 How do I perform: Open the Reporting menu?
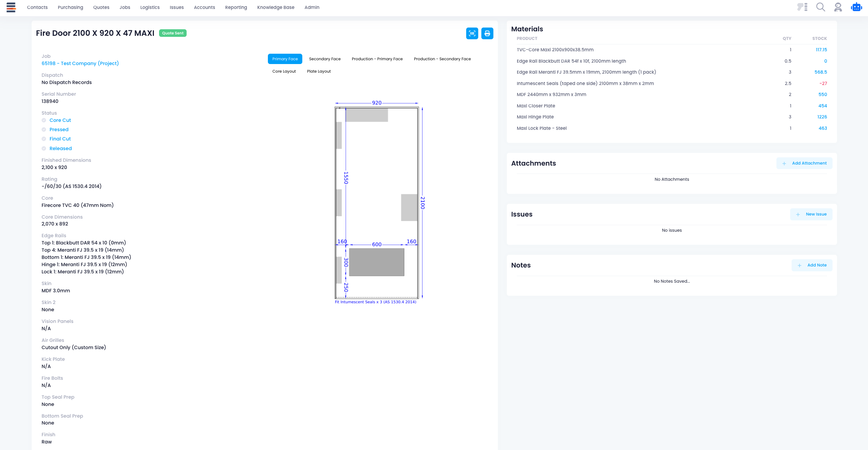coord(236,7)
